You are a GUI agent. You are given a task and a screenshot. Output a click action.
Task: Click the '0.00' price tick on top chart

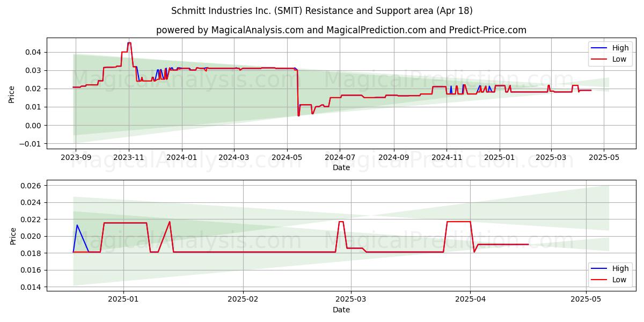[x=33, y=125]
